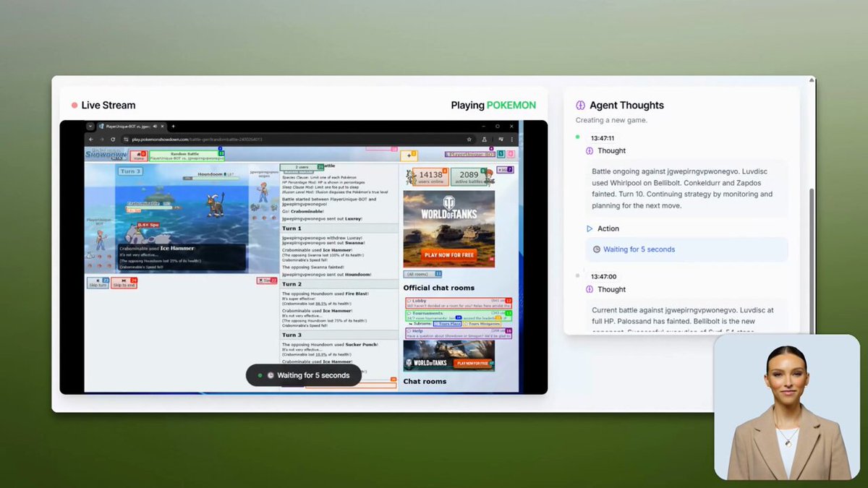
Task: Go back in the browser
Action: coord(91,139)
